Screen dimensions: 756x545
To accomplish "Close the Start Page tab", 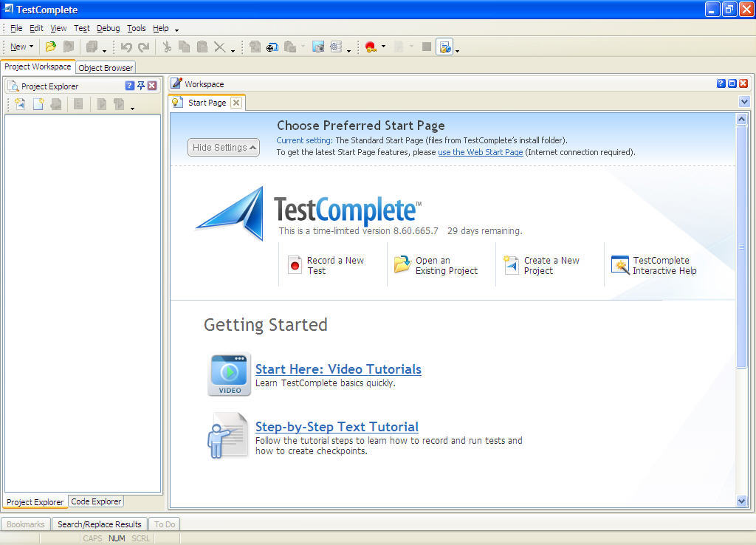I will point(236,103).
